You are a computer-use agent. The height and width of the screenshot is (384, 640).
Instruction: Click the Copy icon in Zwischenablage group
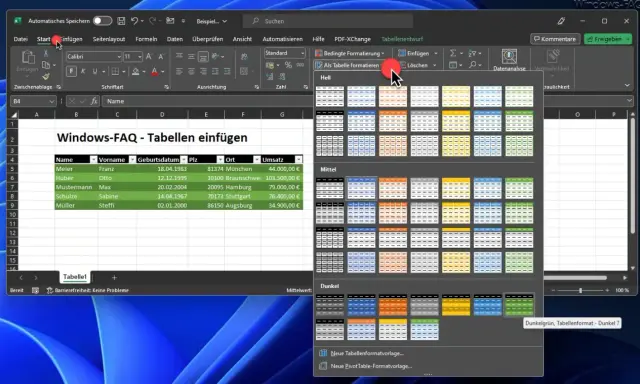click(x=46, y=65)
